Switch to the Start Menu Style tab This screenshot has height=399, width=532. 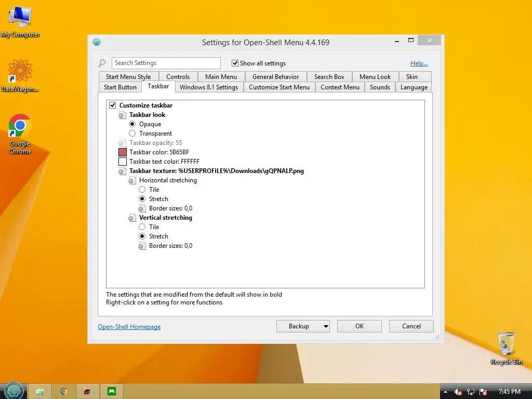point(128,77)
